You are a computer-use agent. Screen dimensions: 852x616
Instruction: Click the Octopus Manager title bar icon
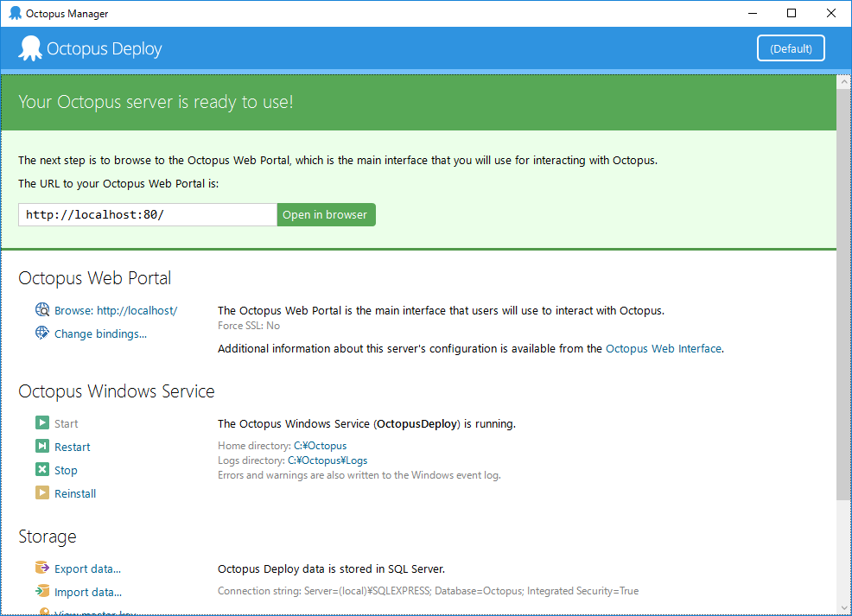tap(16, 13)
